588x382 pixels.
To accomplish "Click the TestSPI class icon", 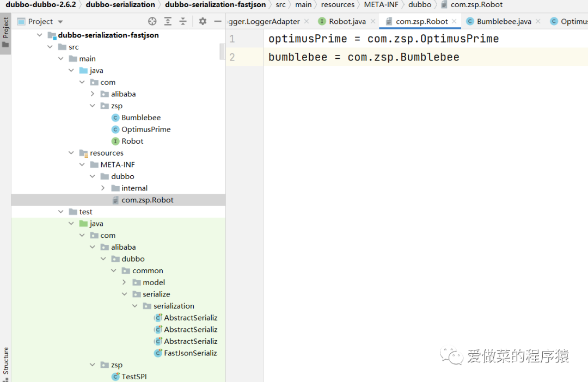I will pos(115,377).
